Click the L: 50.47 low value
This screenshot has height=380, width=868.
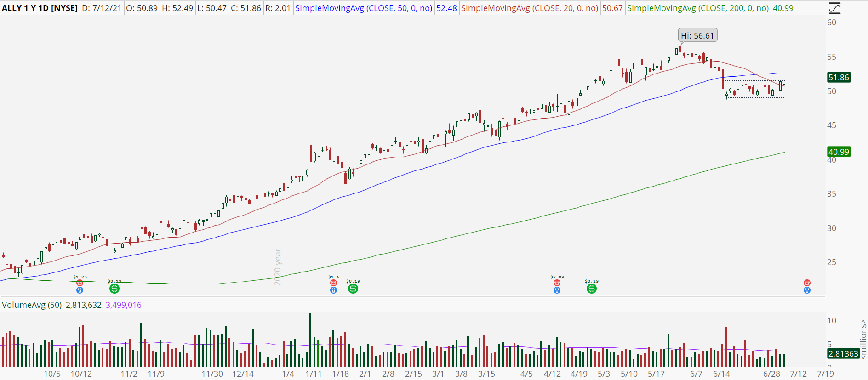point(212,8)
